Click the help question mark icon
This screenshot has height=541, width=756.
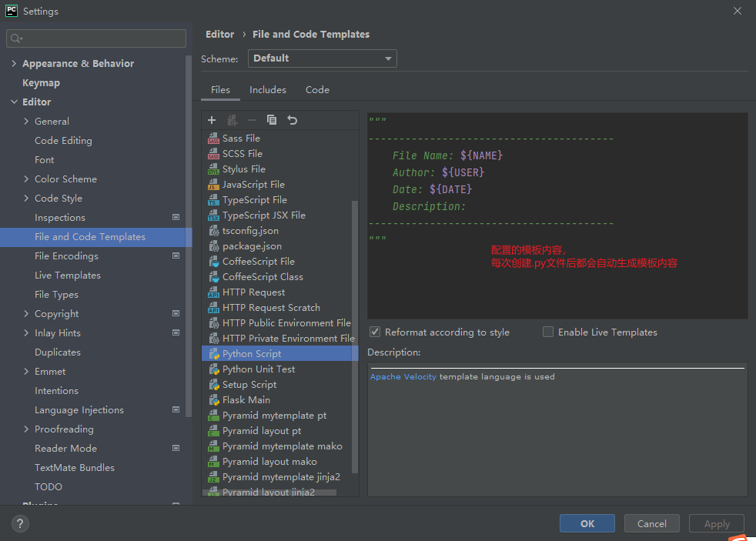pos(20,523)
